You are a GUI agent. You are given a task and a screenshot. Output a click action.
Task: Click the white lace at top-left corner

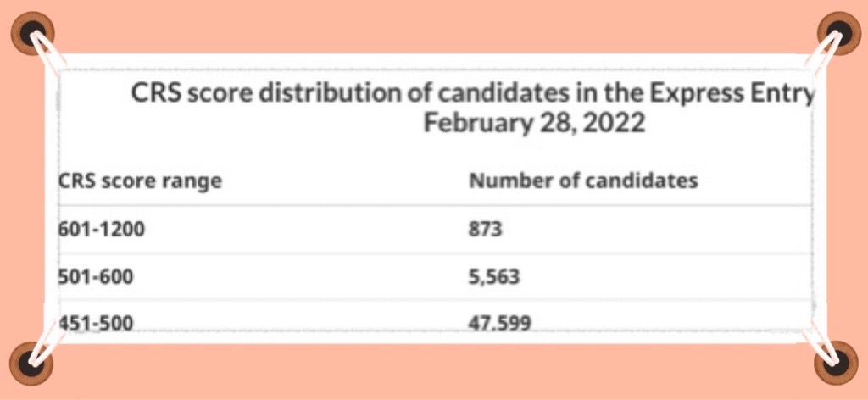tap(47, 54)
